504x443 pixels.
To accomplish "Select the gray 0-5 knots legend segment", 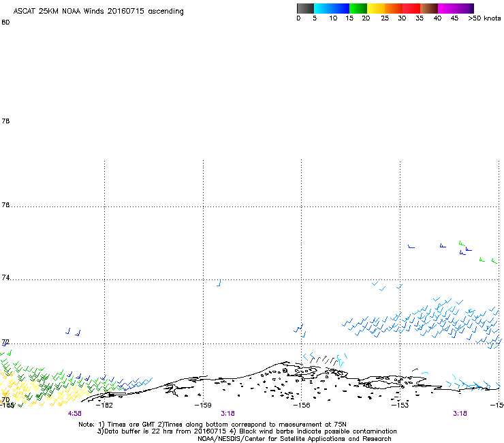I will tap(305, 8).
